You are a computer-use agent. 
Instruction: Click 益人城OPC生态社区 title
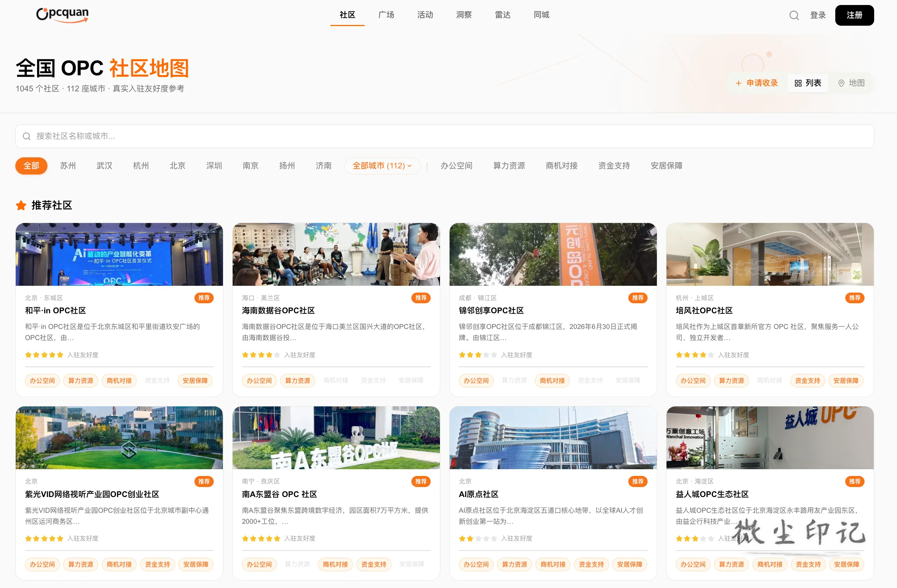click(x=712, y=494)
